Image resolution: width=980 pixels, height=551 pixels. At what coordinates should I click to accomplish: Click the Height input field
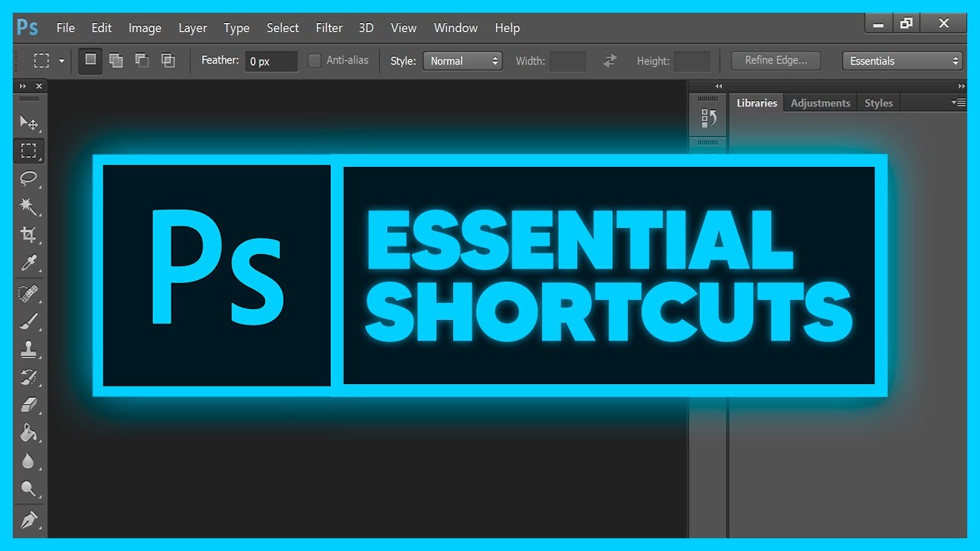tap(692, 61)
